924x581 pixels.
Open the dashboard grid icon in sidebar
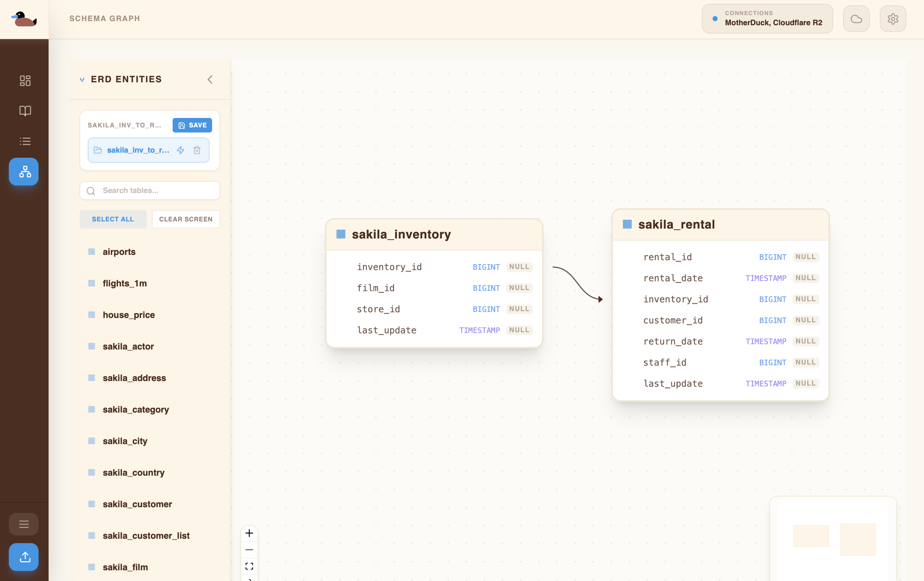point(25,80)
